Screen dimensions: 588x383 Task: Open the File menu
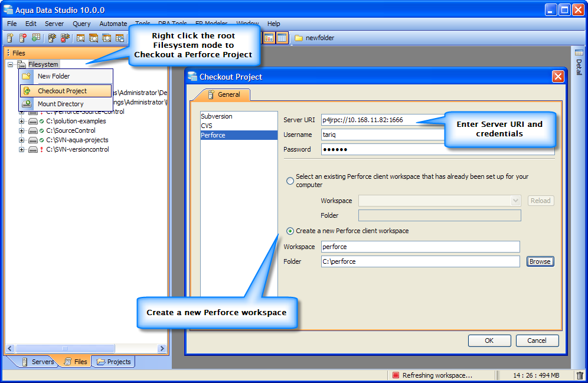coord(12,24)
